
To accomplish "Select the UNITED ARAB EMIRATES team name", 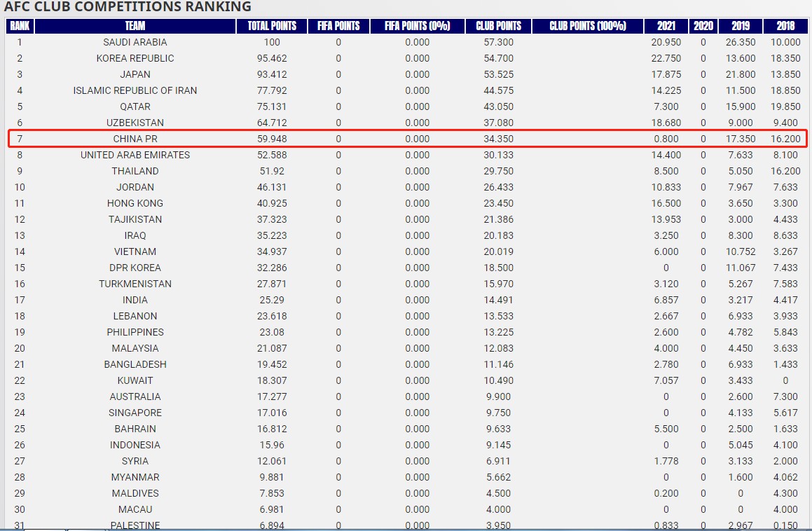I will coord(135,155).
